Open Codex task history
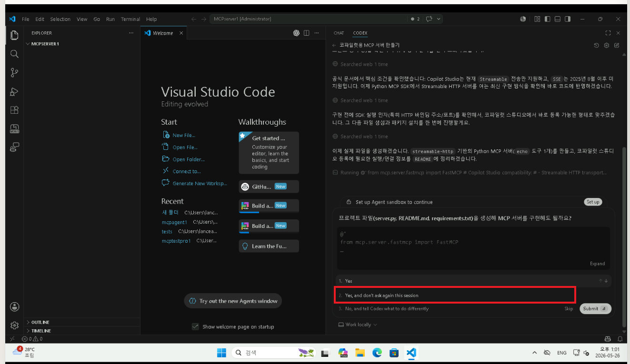The width and height of the screenshot is (630, 364). click(597, 45)
